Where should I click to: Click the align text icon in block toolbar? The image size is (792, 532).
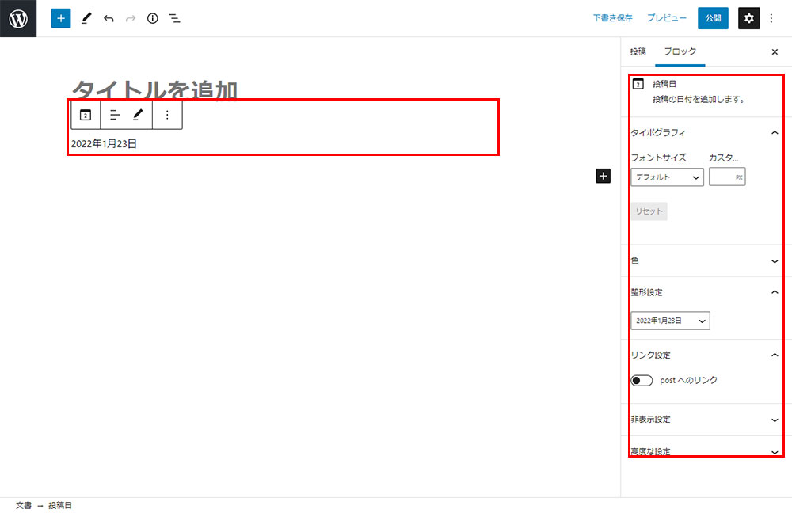(115, 115)
